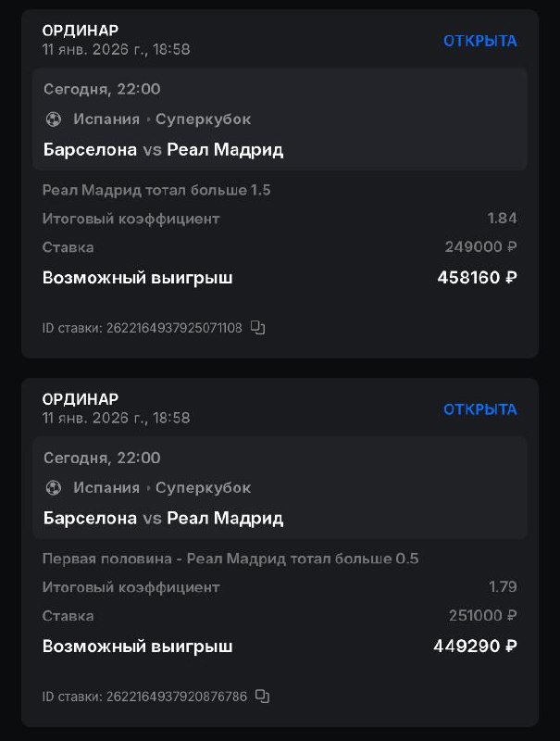Click the ОРДИНАР heading of the top bet

(x=81, y=31)
